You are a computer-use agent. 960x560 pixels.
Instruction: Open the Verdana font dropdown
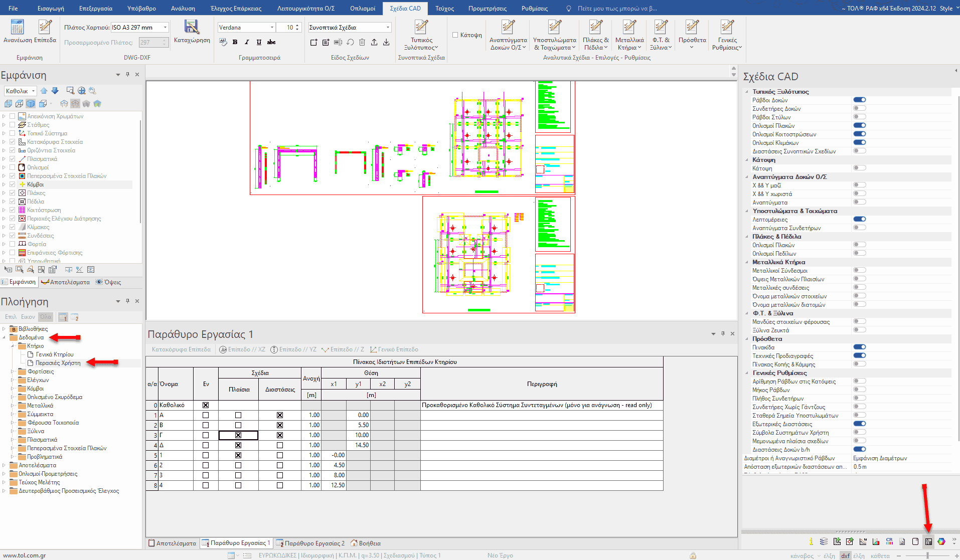(272, 28)
